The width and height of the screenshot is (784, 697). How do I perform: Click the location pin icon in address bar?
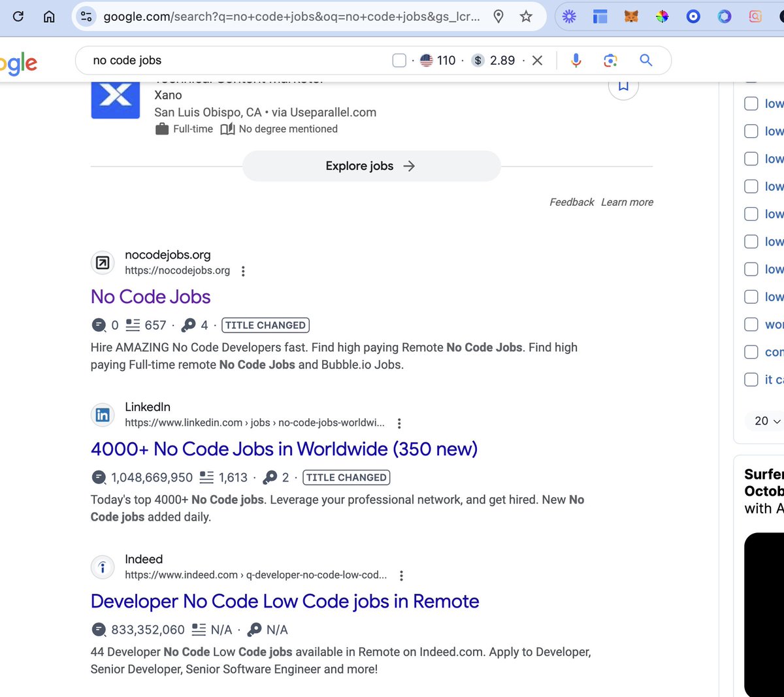(498, 16)
